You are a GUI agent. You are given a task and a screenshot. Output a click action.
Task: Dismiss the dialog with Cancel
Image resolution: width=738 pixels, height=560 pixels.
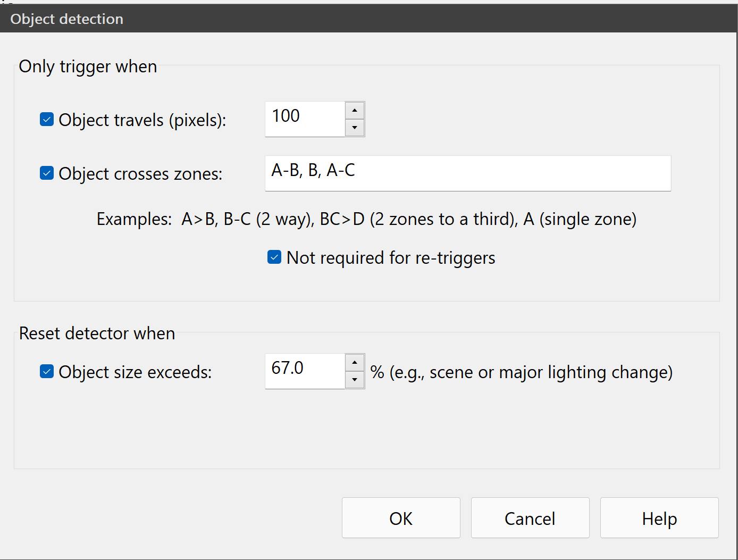530,518
